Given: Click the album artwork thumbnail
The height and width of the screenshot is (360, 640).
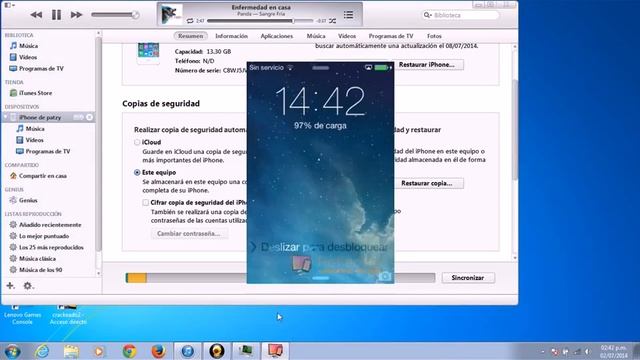Looking at the screenshot, I should pyautogui.click(x=171, y=15).
